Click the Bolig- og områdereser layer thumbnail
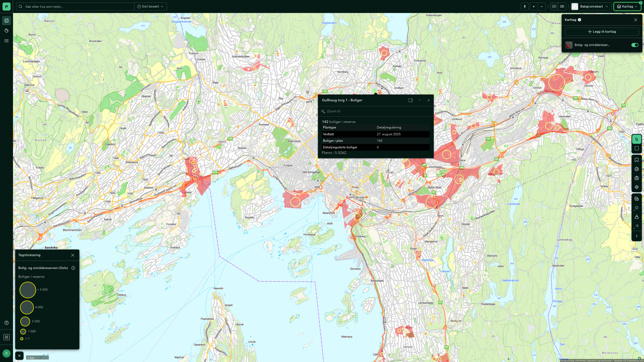 click(x=569, y=45)
